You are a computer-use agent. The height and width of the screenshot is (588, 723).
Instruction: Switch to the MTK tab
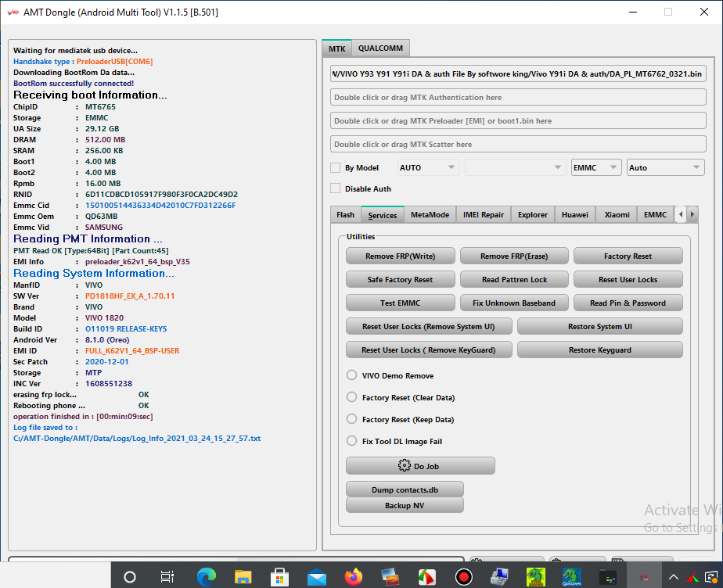tap(337, 48)
